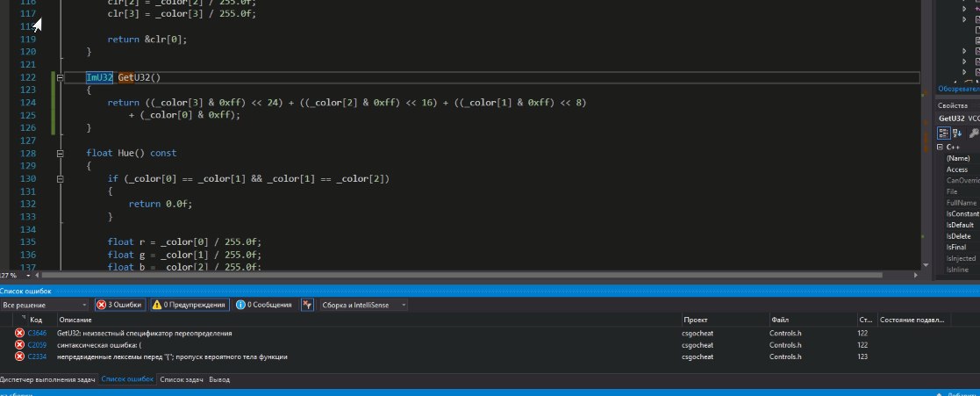
Task: Toggle the 0 Сообщения messages filter
Action: coord(263,305)
